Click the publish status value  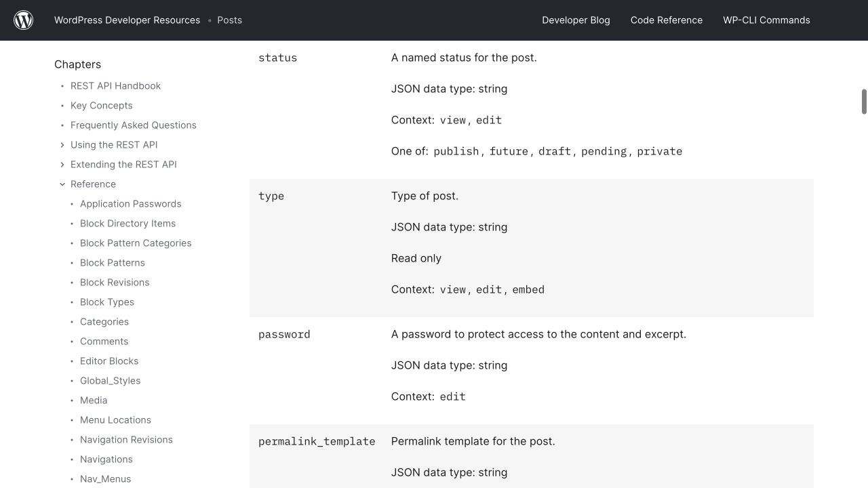click(x=456, y=152)
